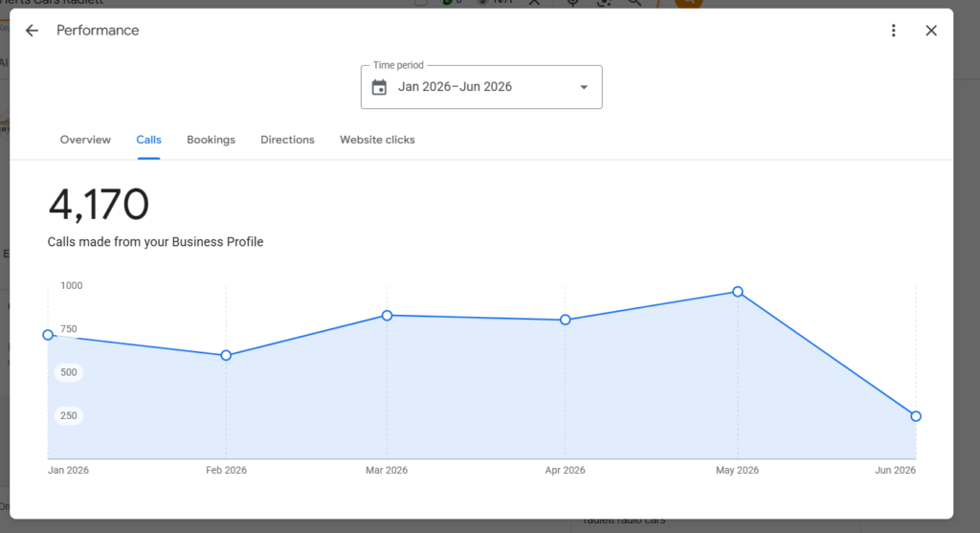The width and height of the screenshot is (980, 533).
Task: Click the Feb 2026 x-axis label
Action: click(226, 470)
